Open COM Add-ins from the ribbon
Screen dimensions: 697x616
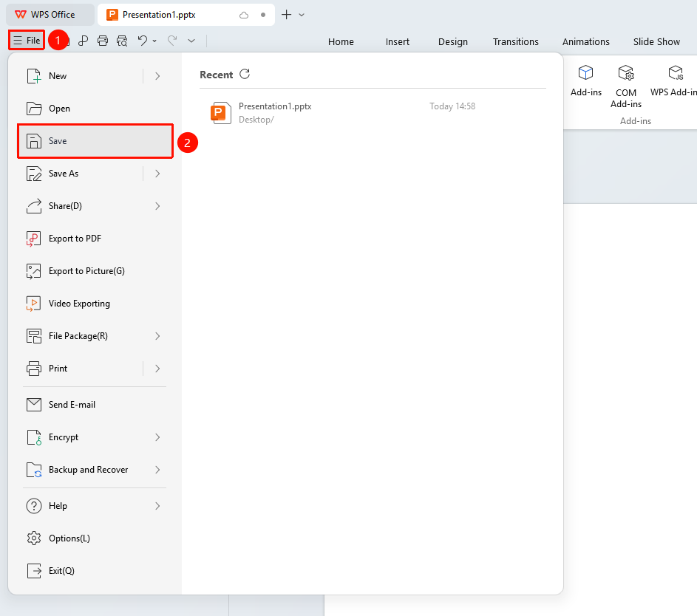tap(626, 86)
